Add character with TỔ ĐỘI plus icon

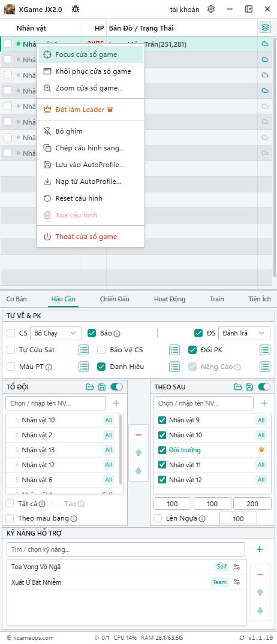pos(116,403)
